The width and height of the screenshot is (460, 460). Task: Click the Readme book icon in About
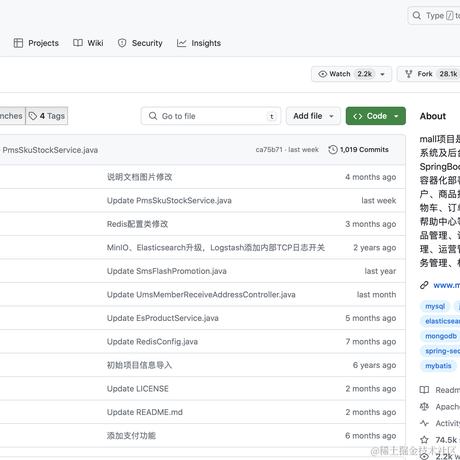[x=424, y=390]
